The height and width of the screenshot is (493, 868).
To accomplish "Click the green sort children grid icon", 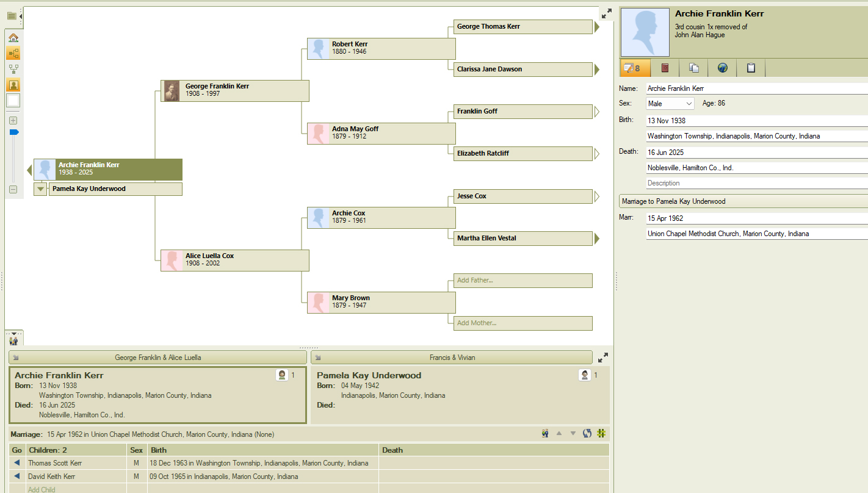I will (x=601, y=433).
